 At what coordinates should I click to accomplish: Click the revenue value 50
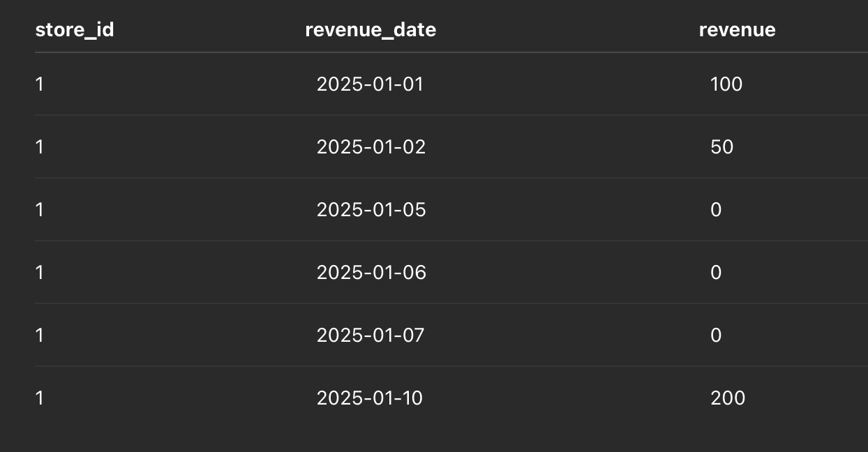721,147
